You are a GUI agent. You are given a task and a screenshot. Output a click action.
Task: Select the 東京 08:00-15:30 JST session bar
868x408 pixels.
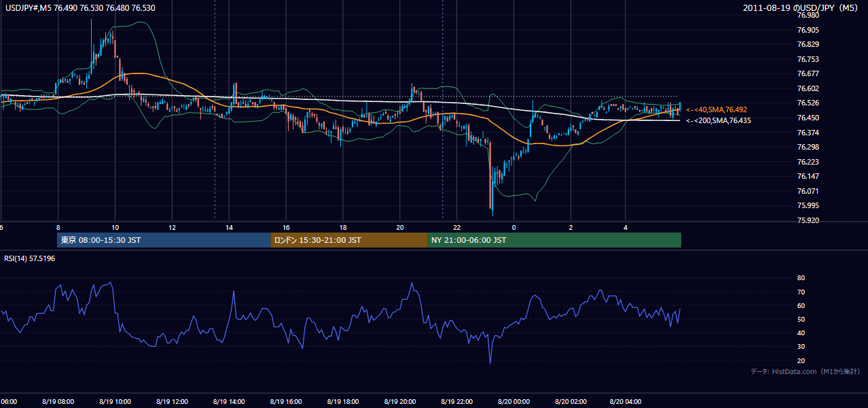click(x=164, y=240)
